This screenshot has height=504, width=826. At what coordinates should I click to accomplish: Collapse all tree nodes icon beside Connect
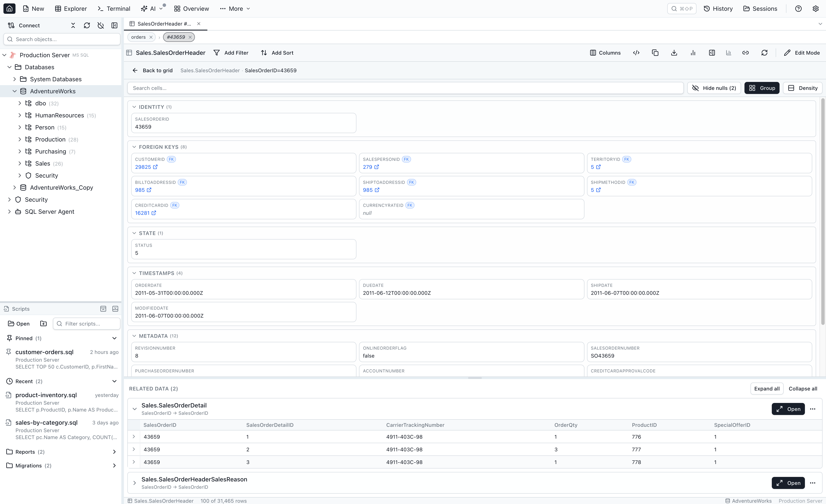click(x=73, y=25)
